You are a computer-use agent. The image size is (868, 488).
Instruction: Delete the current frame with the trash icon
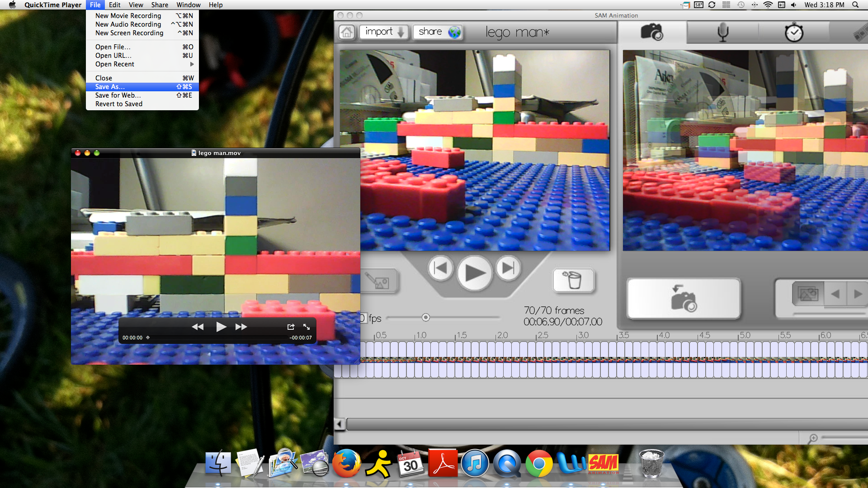[x=574, y=281]
